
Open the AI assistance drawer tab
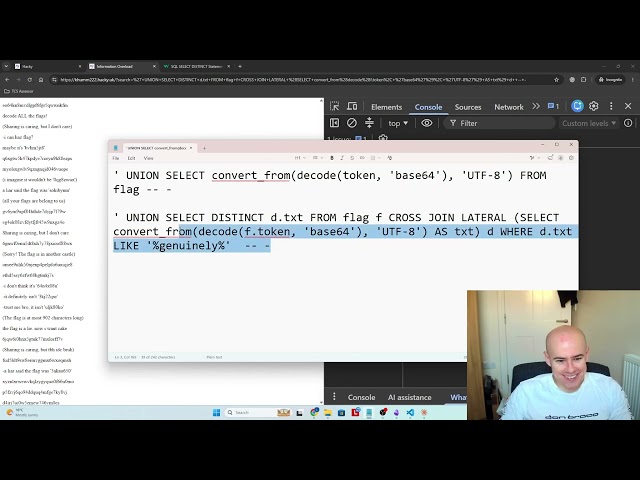[x=409, y=397]
